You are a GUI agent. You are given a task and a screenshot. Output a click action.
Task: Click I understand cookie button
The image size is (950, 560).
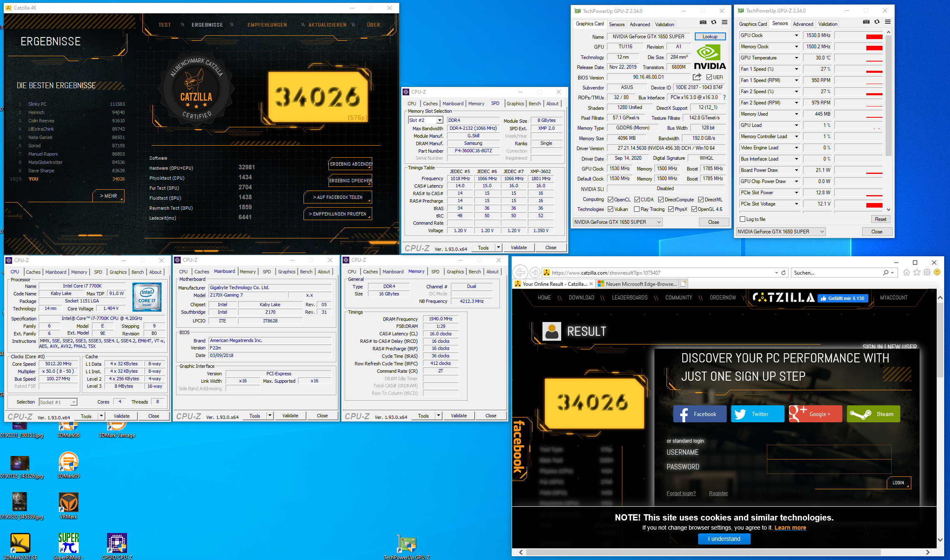click(724, 539)
